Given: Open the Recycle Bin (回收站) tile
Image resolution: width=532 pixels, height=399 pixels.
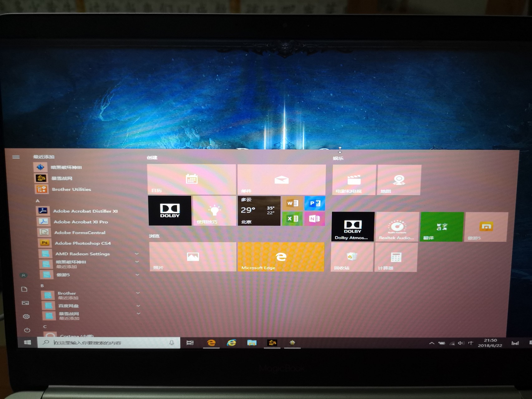Looking at the screenshot, I should [x=352, y=257].
